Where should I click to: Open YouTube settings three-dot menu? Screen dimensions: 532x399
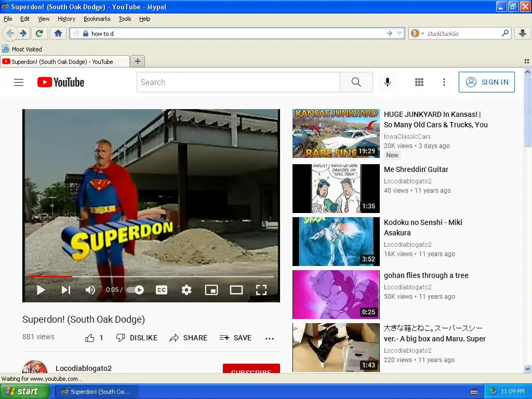tap(444, 82)
